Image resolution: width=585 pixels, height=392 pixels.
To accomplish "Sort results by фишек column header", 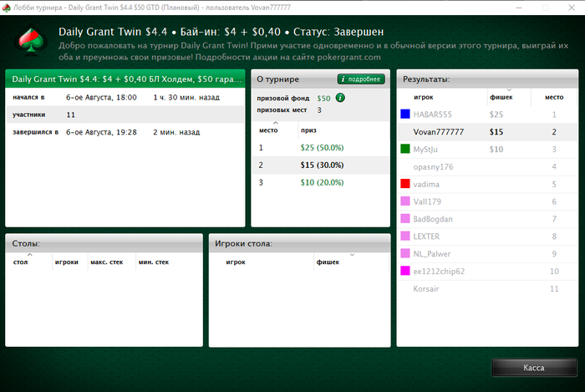I will pos(509,97).
